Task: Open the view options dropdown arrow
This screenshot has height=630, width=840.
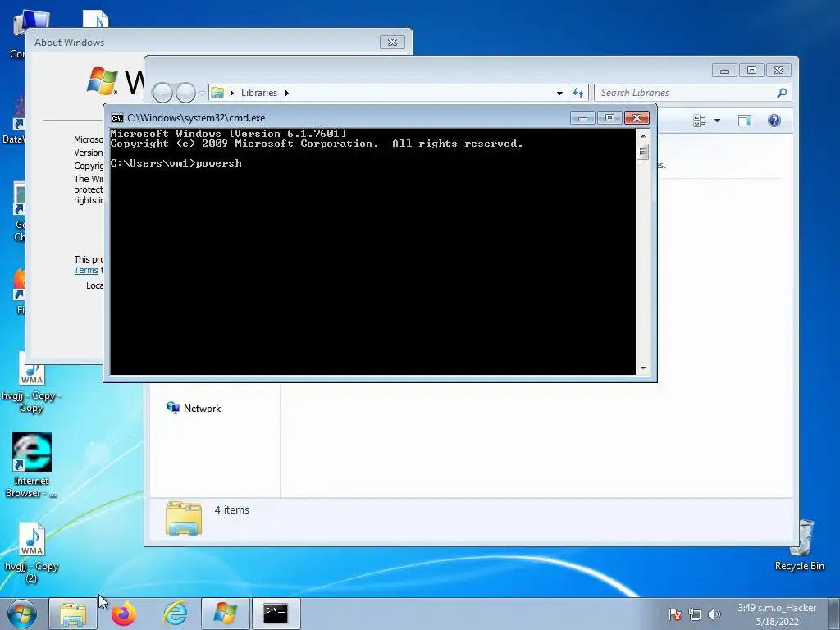Action: point(717,121)
